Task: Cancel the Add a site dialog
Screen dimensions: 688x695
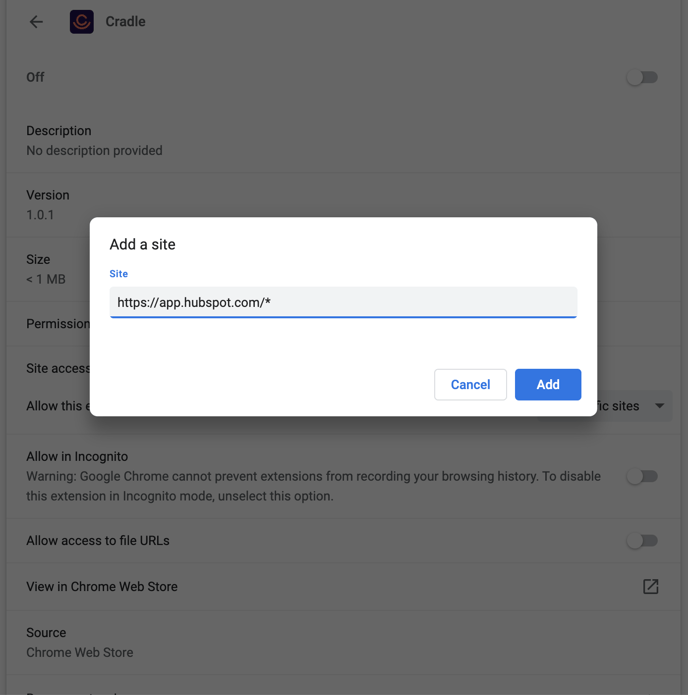Action: point(470,385)
